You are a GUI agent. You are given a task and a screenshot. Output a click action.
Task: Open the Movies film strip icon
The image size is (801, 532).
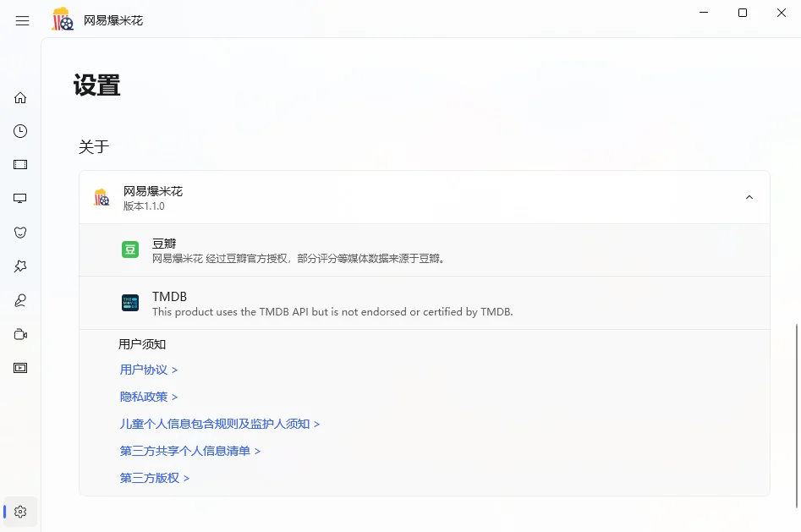point(20,165)
